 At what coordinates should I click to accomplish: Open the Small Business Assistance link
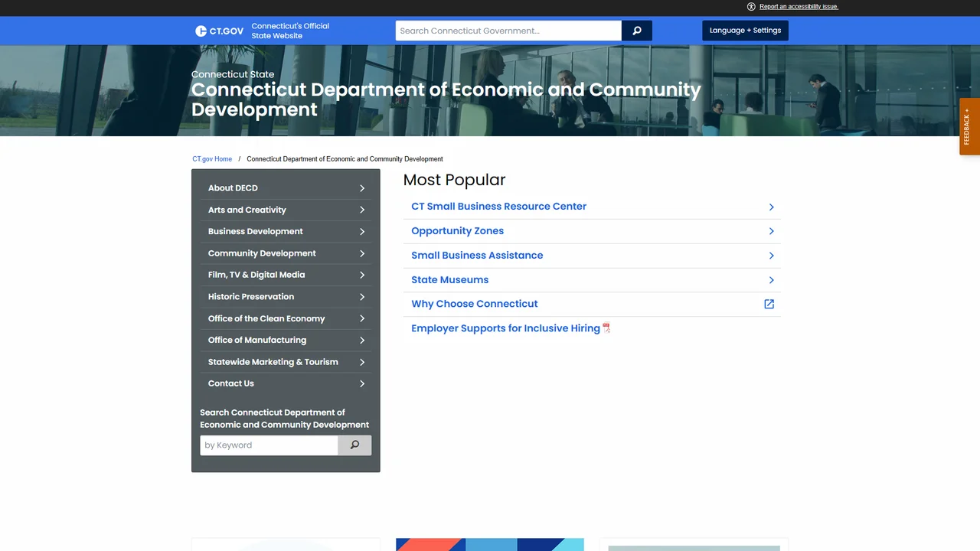pyautogui.click(x=477, y=256)
